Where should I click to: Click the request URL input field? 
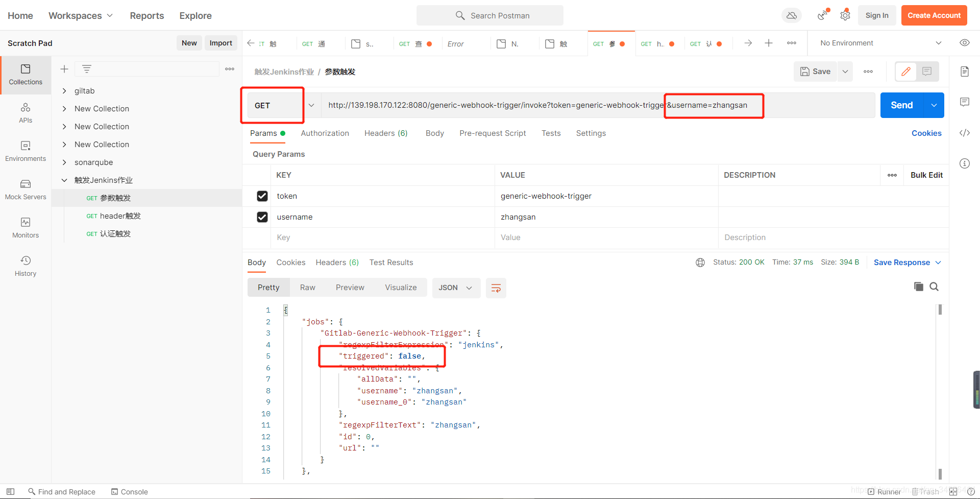[x=598, y=105]
